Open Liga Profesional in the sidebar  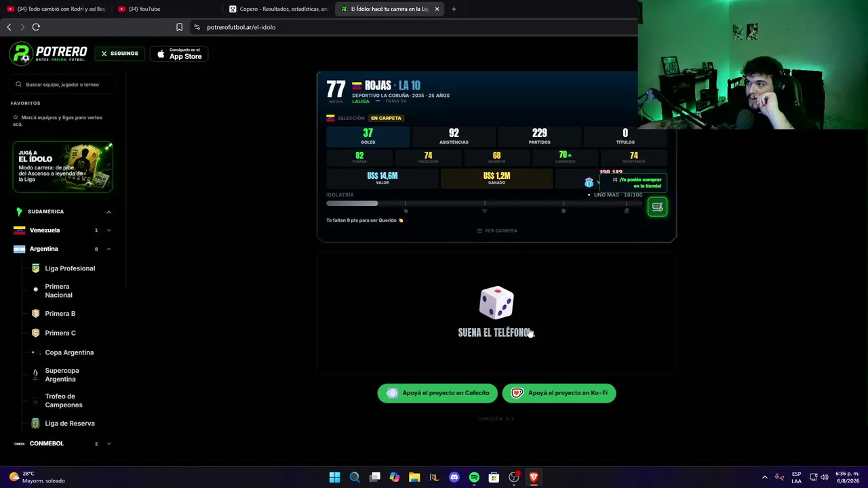[70, 268]
